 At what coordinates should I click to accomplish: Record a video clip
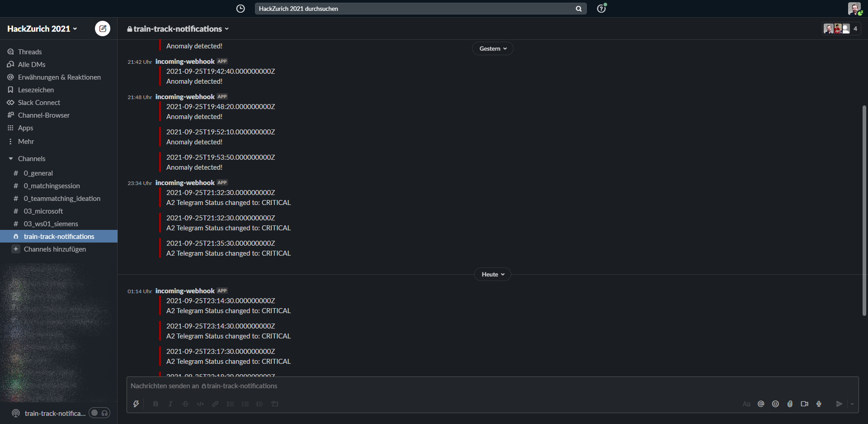pyautogui.click(x=804, y=404)
